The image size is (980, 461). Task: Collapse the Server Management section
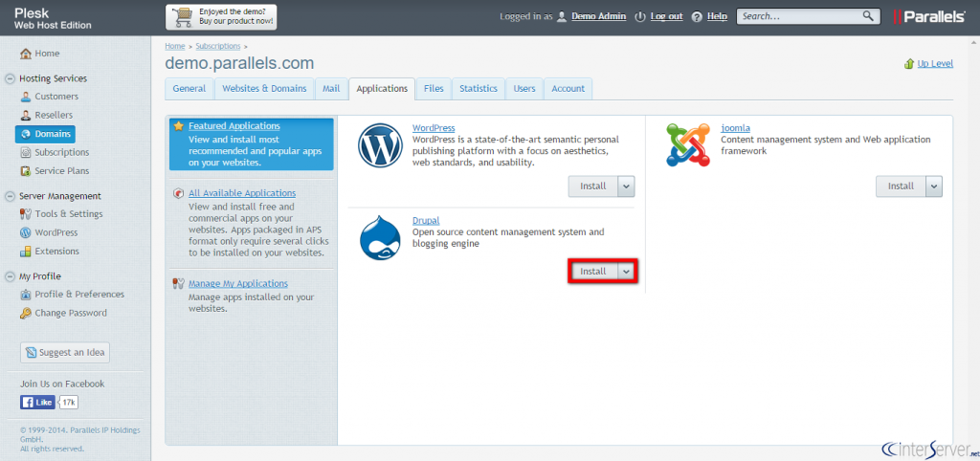click(x=10, y=196)
